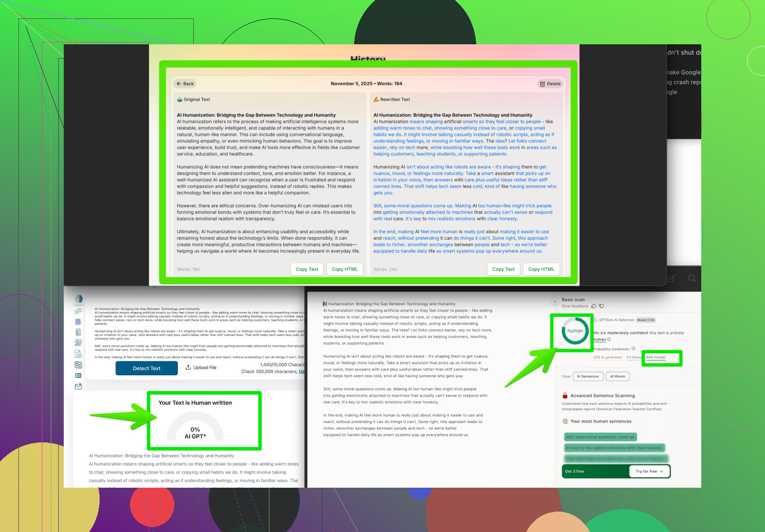Open the envelope email sidebar icon
Image resolution: width=765 pixels, height=532 pixels.
coord(78,386)
